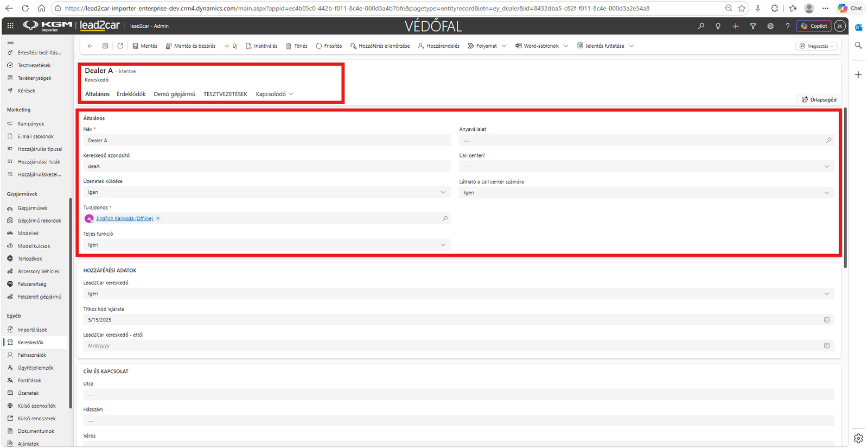
Task: Open Jindřich Kalivoda owner link
Action: (x=125, y=218)
